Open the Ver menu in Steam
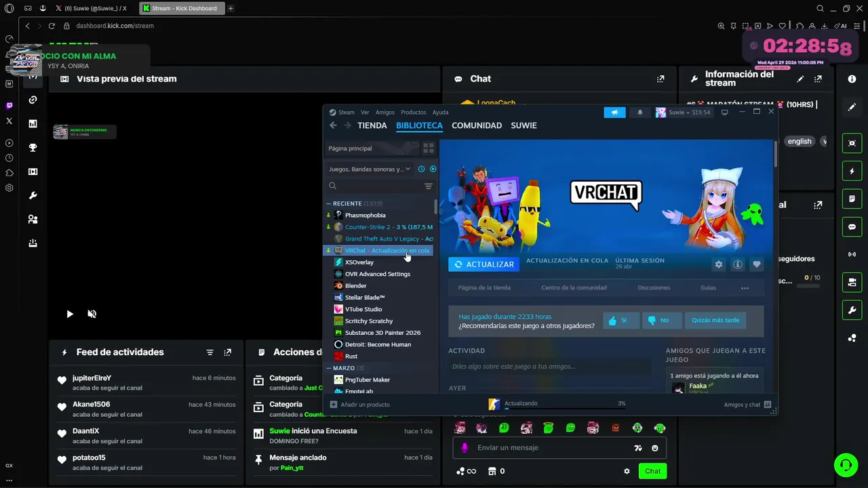The height and width of the screenshot is (488, 868). pyautogui.click(x=365, y=113)
